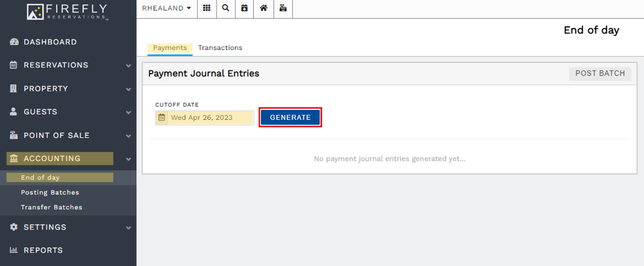The image size is (644, 266).
Task: Go to Transfer Batches submenu item
Action: pos(51,207)
